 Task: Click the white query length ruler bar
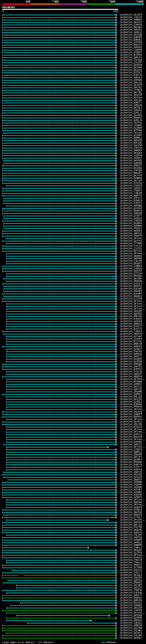[60, 9]
